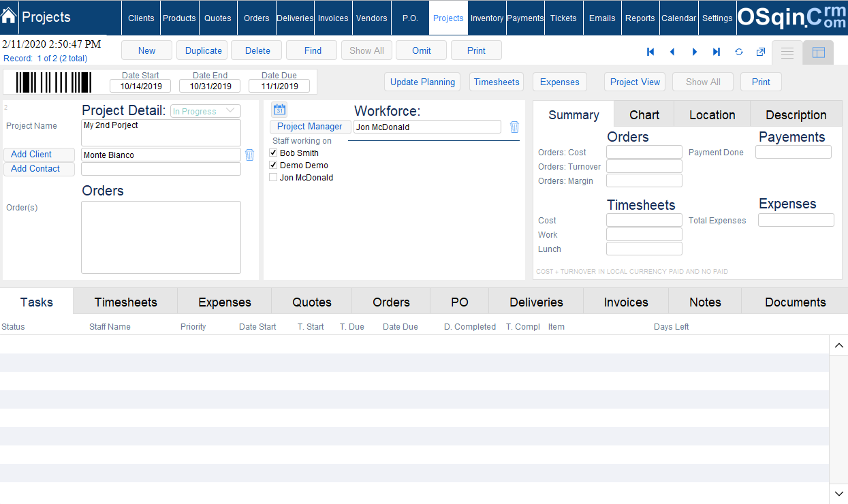
Task: Click the Home house icon
Action: pyautogui.click(x=9, y=16)
